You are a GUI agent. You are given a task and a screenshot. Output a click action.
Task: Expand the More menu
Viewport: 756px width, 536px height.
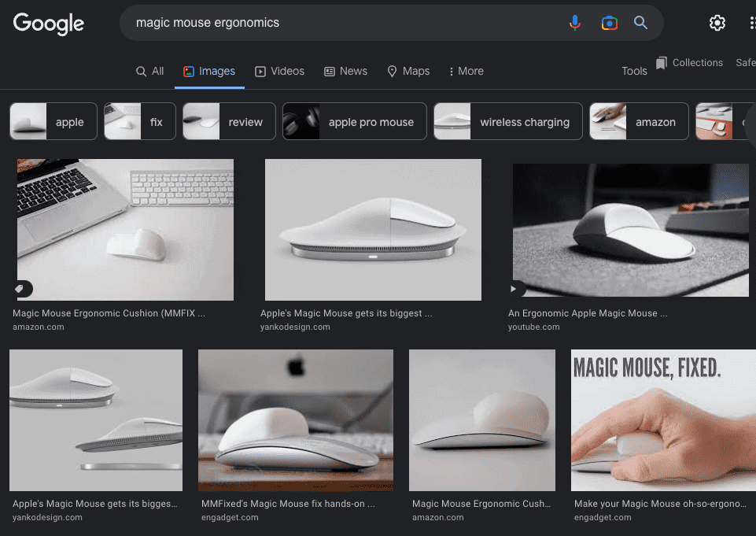tap(467, 72)
